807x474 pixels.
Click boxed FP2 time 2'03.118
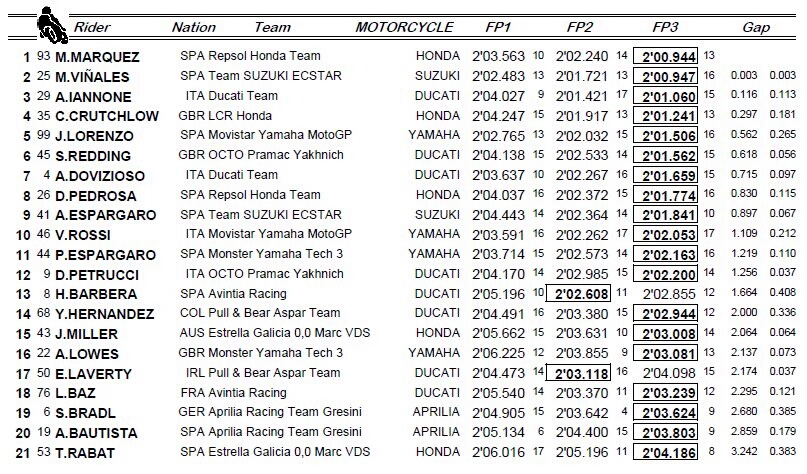tap(578, 370)
